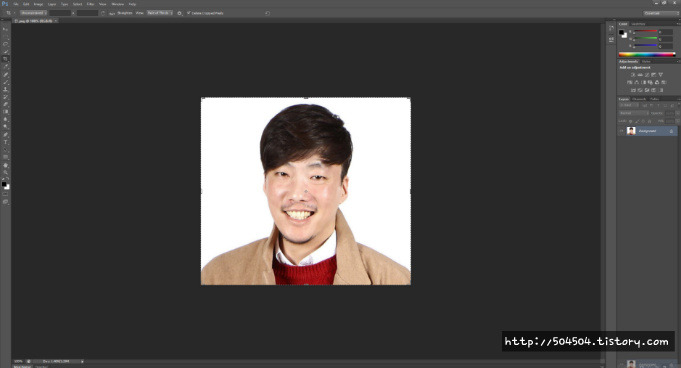Open the File menu

[16, 4]
